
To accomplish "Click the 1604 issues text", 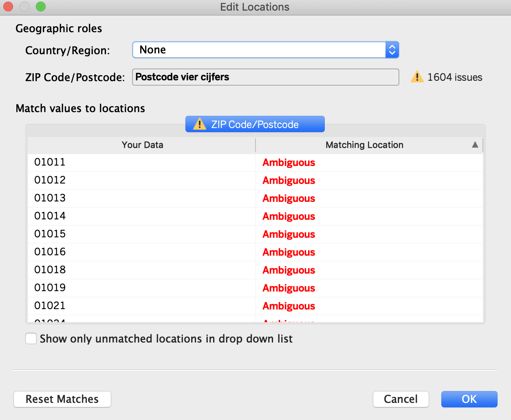I will pyautogui.click(x=454, y=77).
